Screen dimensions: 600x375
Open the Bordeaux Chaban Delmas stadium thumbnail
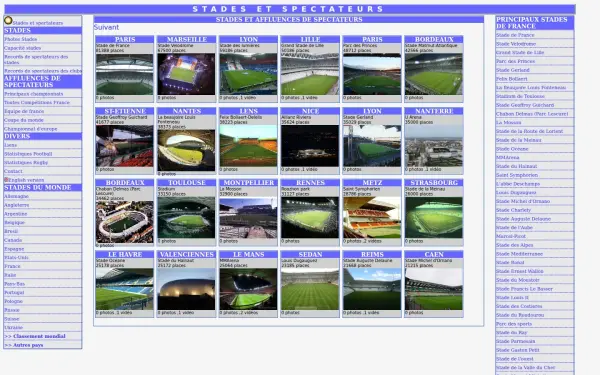pos(125,222)
